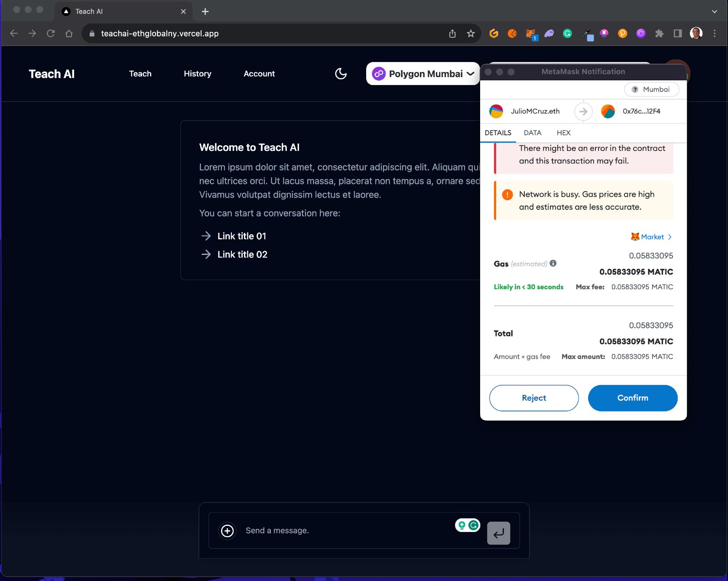The width and height of the screenshot is (728, 581).
Task: Click recipient address 0x76c...12F4
Action: (631, 111)
